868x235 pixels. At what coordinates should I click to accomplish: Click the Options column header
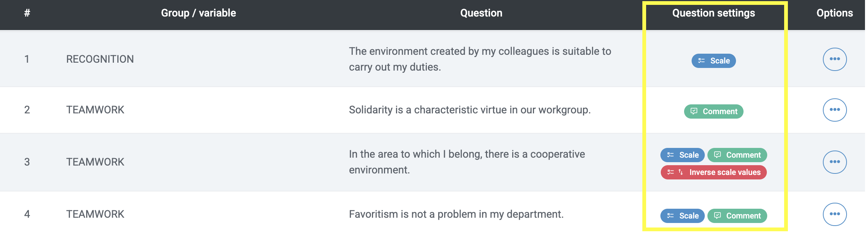[835, 13]
